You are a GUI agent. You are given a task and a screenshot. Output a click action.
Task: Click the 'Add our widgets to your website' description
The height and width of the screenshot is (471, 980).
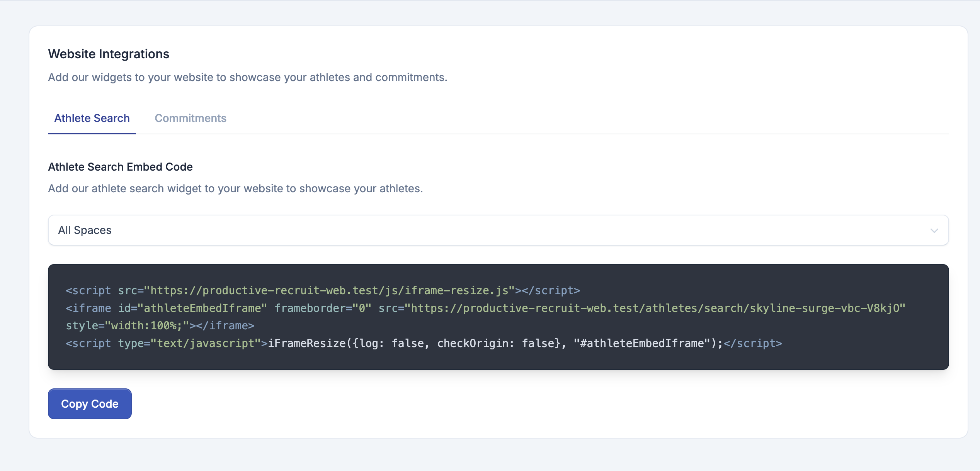click(x=248, y=77)
